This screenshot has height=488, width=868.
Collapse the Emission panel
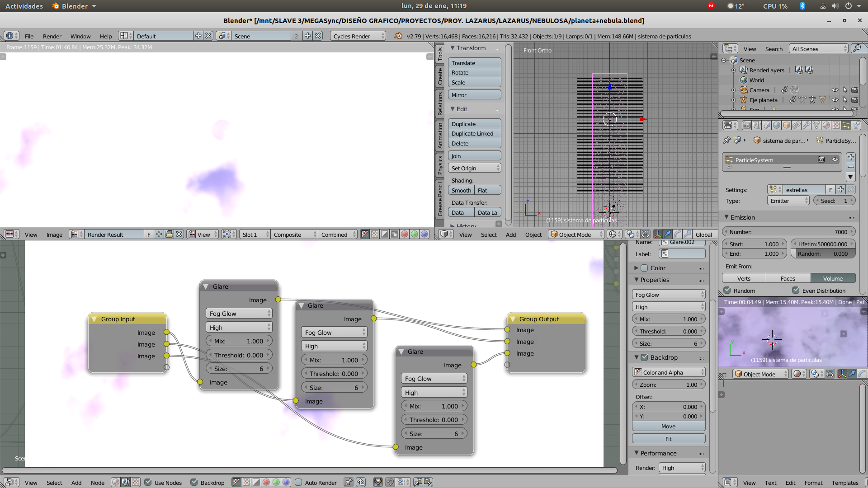(x=742, y=217)
